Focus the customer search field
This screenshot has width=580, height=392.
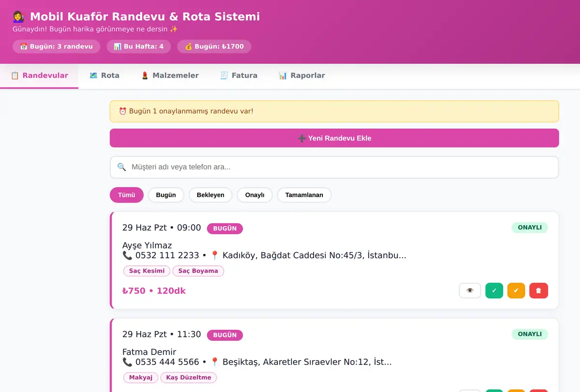[x=334, y=167]
